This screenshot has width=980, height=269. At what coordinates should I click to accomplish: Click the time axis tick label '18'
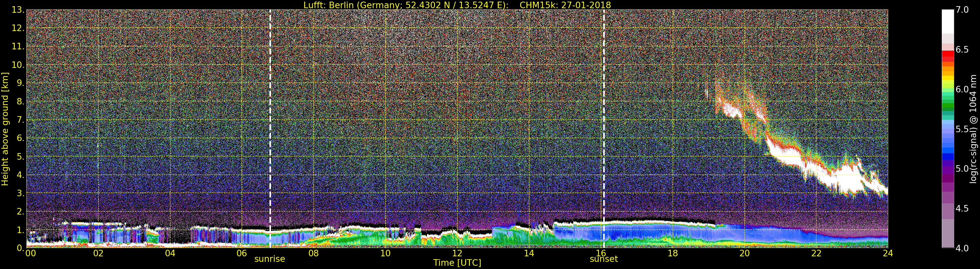click(x=673, y=253)
